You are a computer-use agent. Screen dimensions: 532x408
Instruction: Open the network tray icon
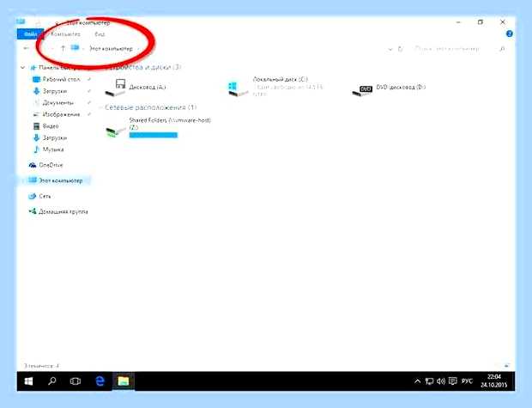click(x=429, y=381)
